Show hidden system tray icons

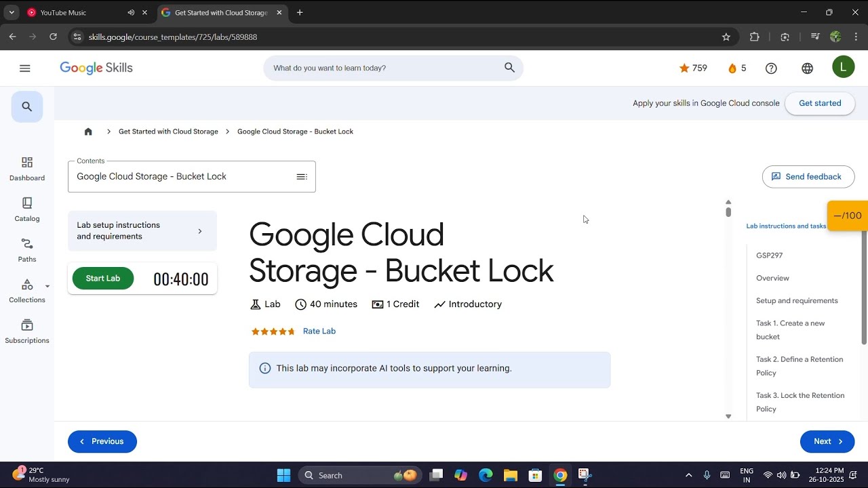(688, 475)
